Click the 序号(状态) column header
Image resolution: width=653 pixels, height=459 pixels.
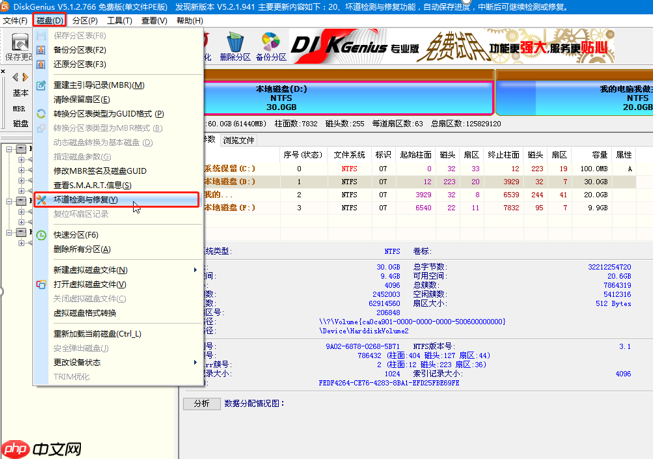(303, 155)
